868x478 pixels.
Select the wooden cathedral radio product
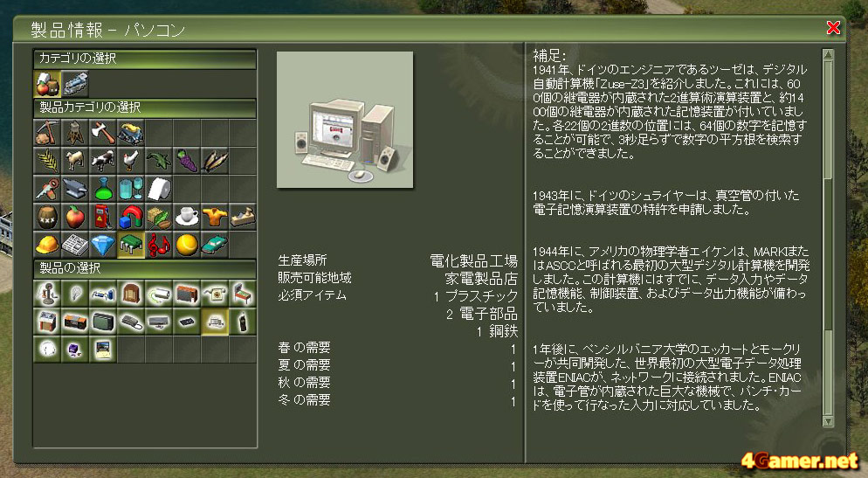click(x=131, y=294)
